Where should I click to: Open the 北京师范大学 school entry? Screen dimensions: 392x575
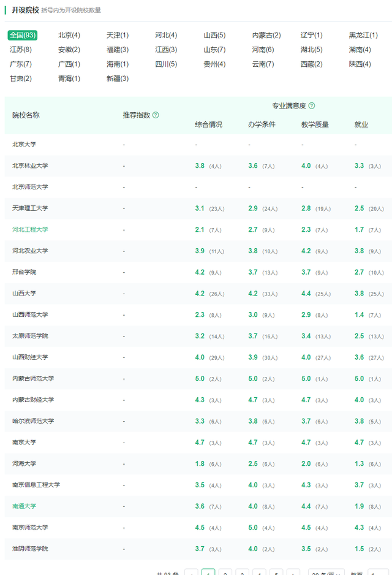(x=30, y=187)
